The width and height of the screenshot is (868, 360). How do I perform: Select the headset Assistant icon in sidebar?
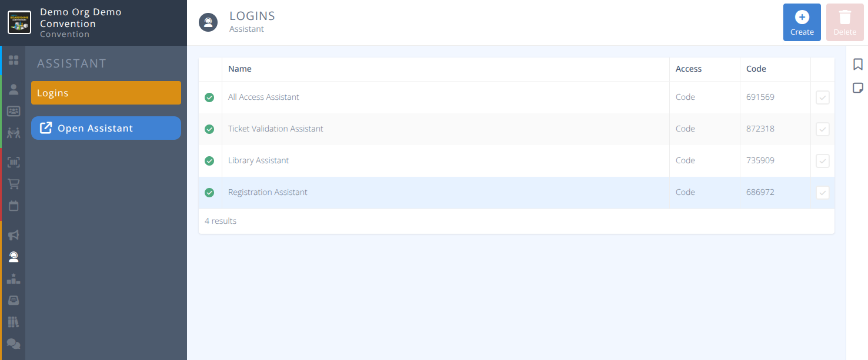point(13,256)
